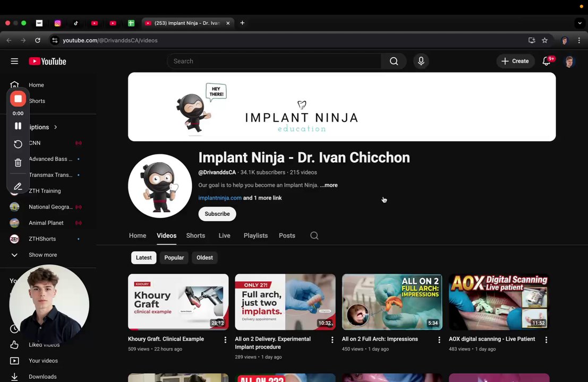Image resolution: width=588 pixels, height=382 pixels.
Task: Open the implantninja.com link
Action: pos(220,198)
